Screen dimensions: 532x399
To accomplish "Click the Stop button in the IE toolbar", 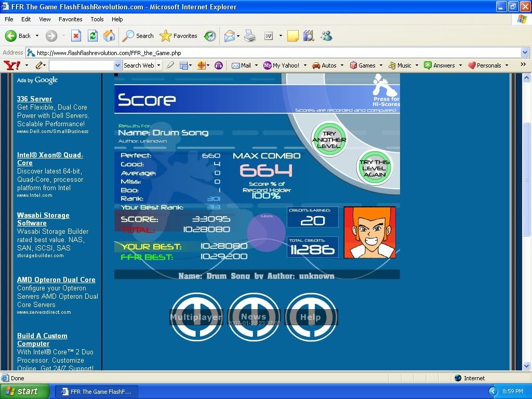I will (76, 36).
